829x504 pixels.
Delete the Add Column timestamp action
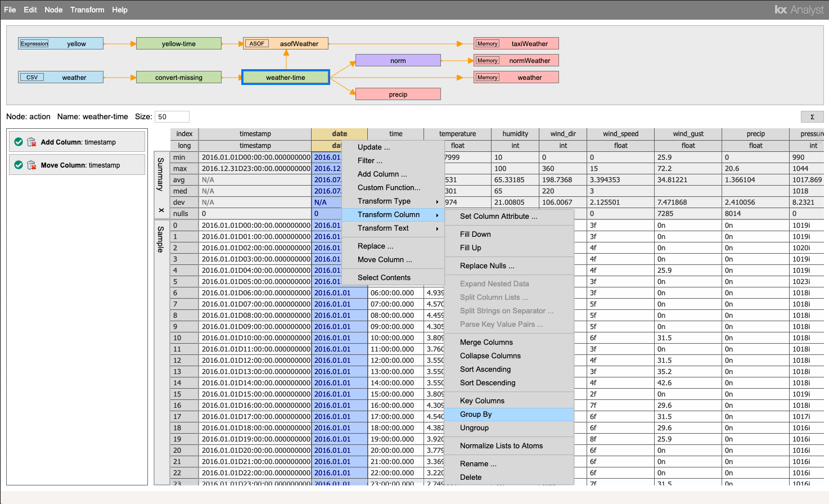31,142
